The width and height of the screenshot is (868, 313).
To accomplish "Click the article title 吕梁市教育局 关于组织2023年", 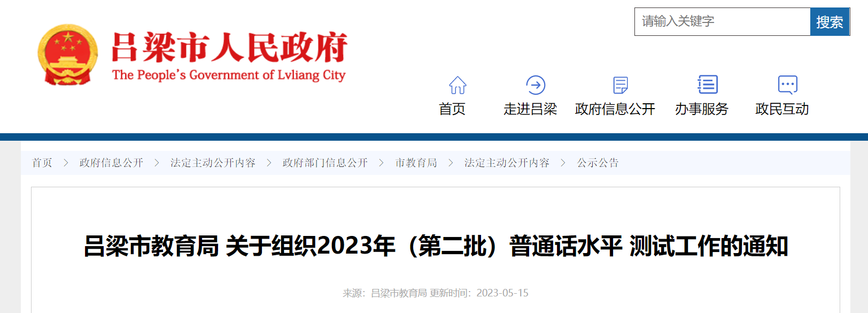I will click(x=436, y=246).
